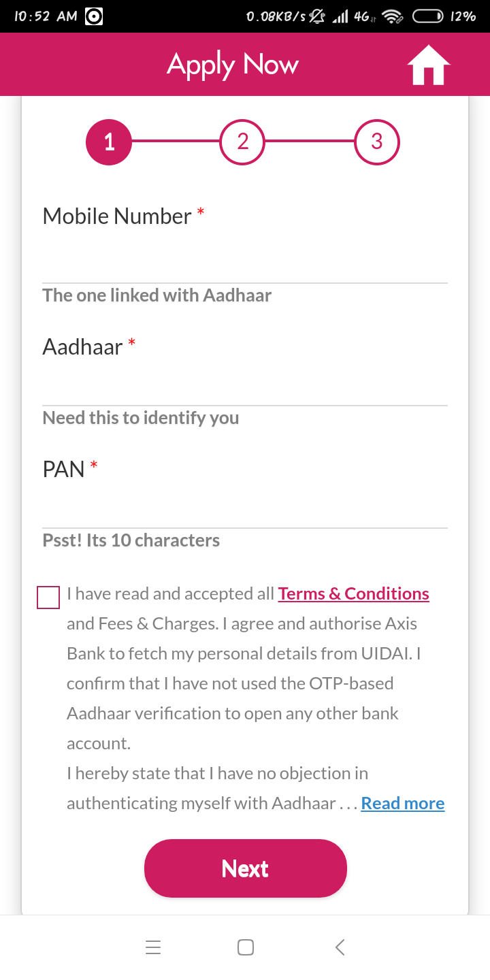The height and width of the screenshot is (980, 490).
Task: Tap the home icon in header
Action: pos(429,65)
